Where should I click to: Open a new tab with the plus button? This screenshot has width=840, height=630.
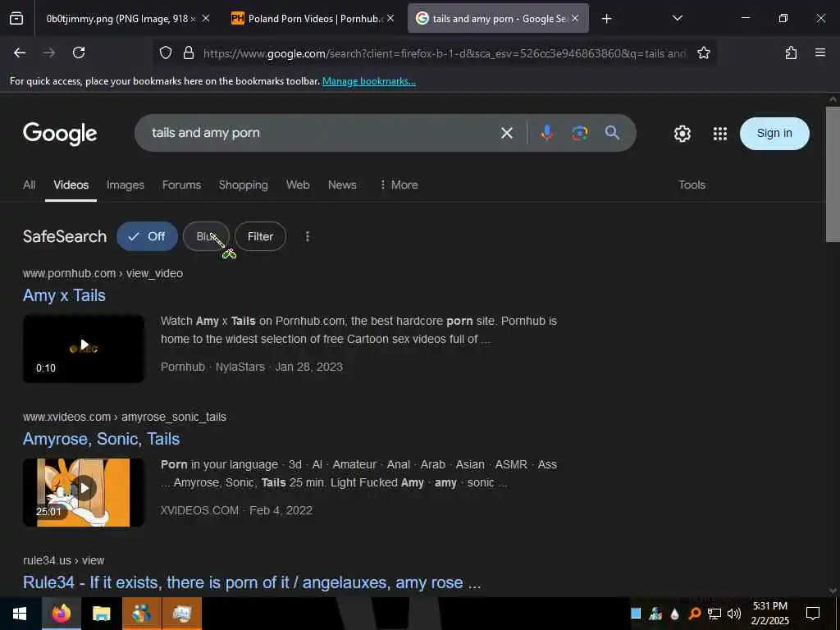(606, 19)
